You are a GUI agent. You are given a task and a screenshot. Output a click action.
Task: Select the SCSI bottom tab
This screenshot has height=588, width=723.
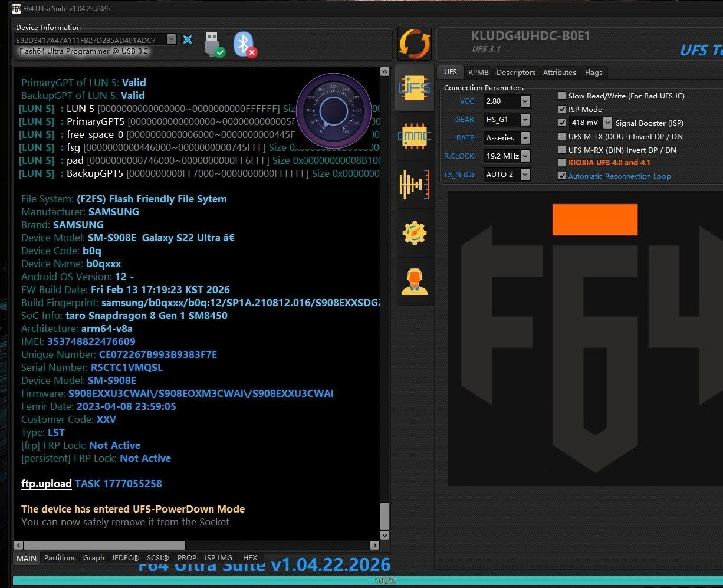coord(158,558)
